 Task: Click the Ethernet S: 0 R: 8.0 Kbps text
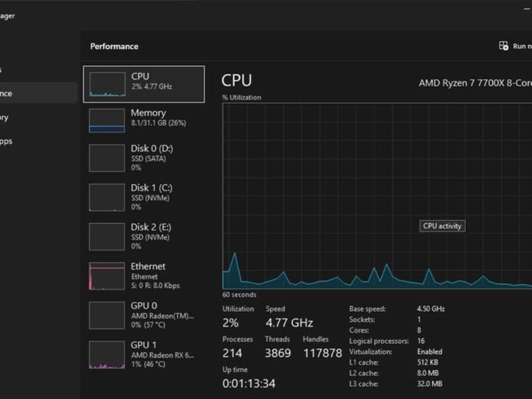155,285
